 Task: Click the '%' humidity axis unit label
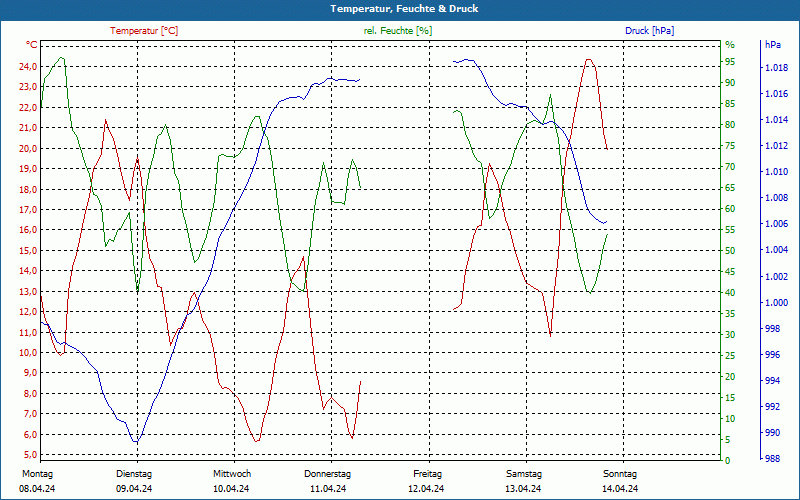[730, 45]
